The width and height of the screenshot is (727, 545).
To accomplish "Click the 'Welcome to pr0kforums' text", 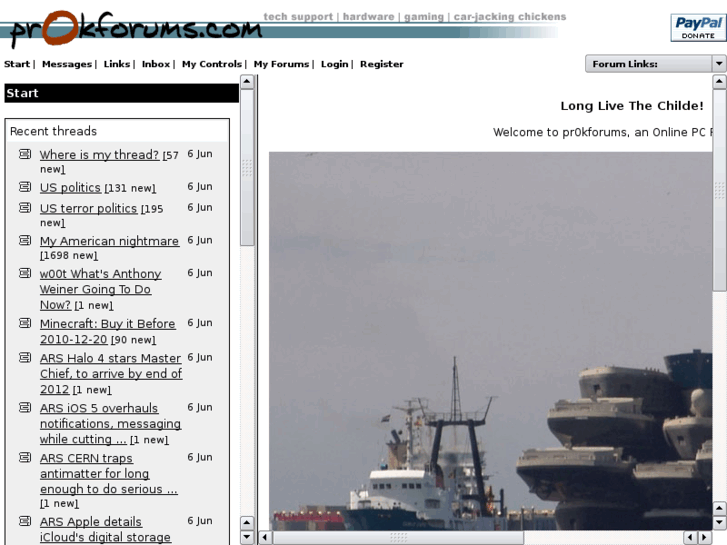I will pos(602,132).
